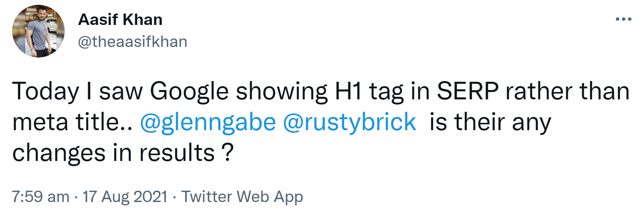Click Aasif Khan's profile picture

[x=38, y=31]
